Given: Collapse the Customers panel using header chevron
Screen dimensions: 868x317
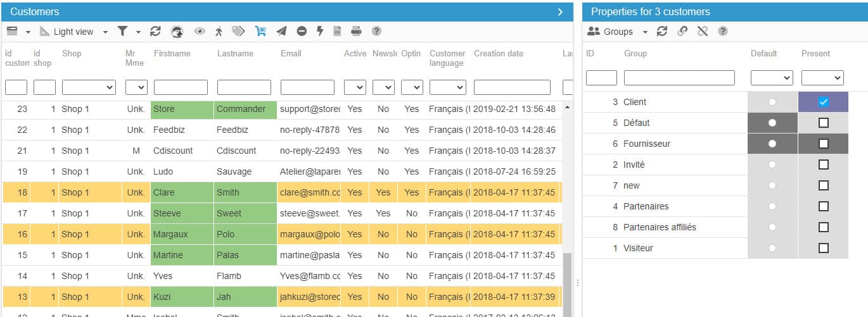Looking at the screenshot, I should tap(560, 11).
